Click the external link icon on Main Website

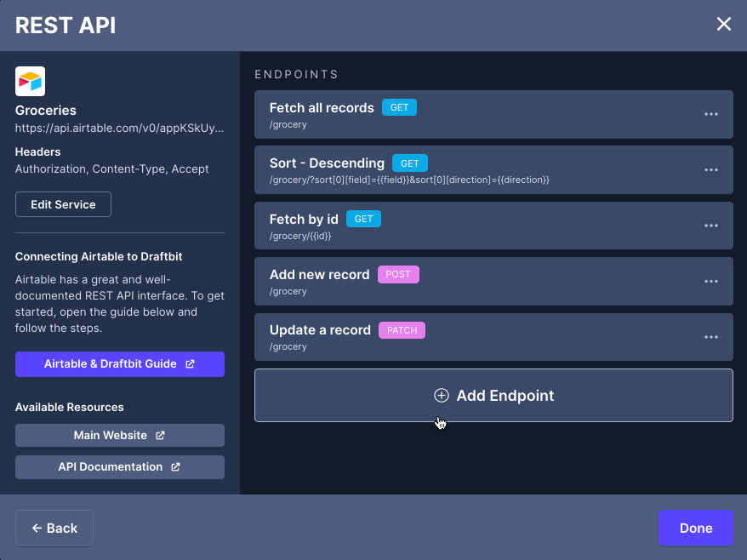(161, 435)
